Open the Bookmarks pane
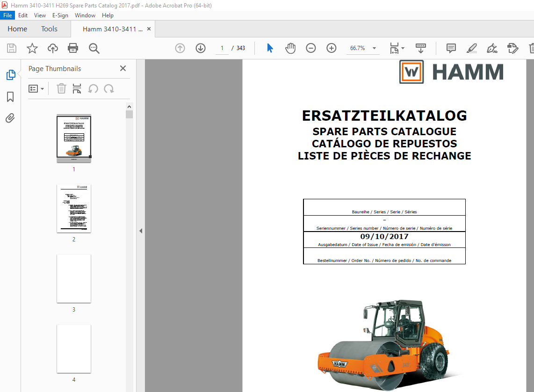 coord(10,97)
